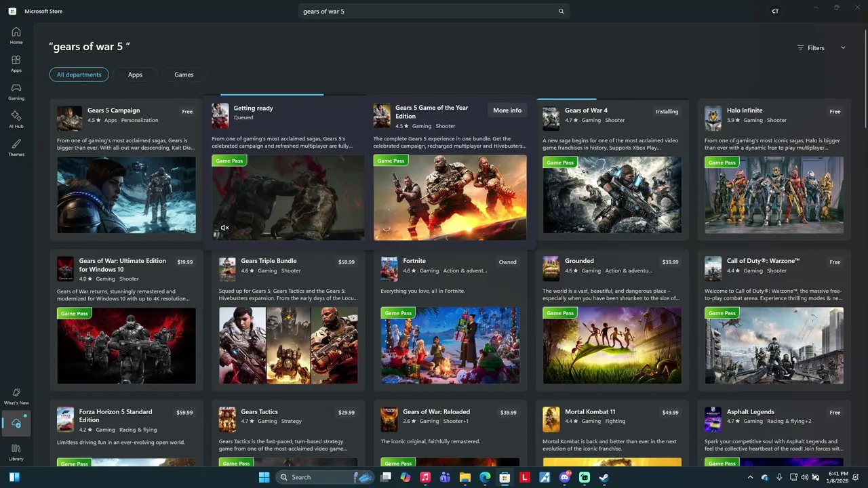The image size is (868, 488).
Task: Click the $29.99 price on Gears Tactics
Action: 347,412
